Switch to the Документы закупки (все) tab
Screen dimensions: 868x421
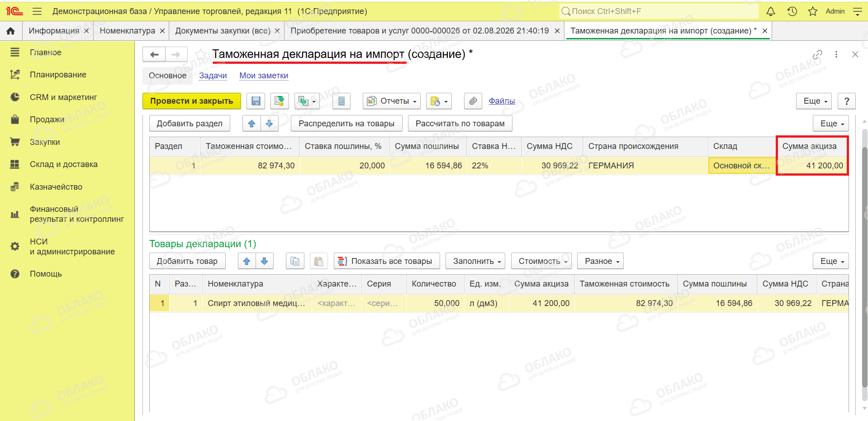pyautogui.click(x=223, y=31)
